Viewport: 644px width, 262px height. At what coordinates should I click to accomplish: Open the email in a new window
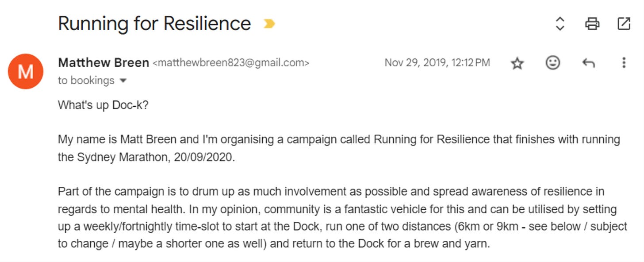tap(624, 23)
